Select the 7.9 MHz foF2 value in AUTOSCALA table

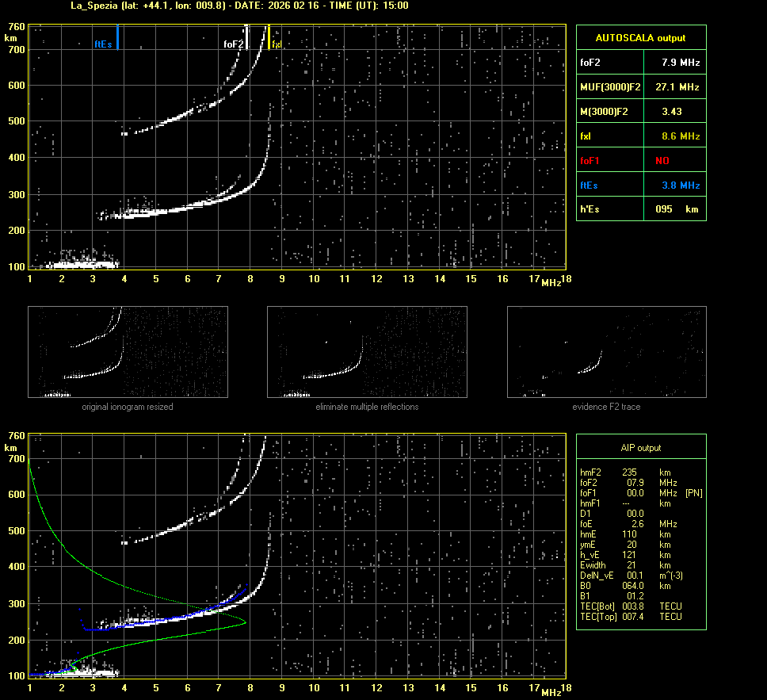click(x=681, y=62)
